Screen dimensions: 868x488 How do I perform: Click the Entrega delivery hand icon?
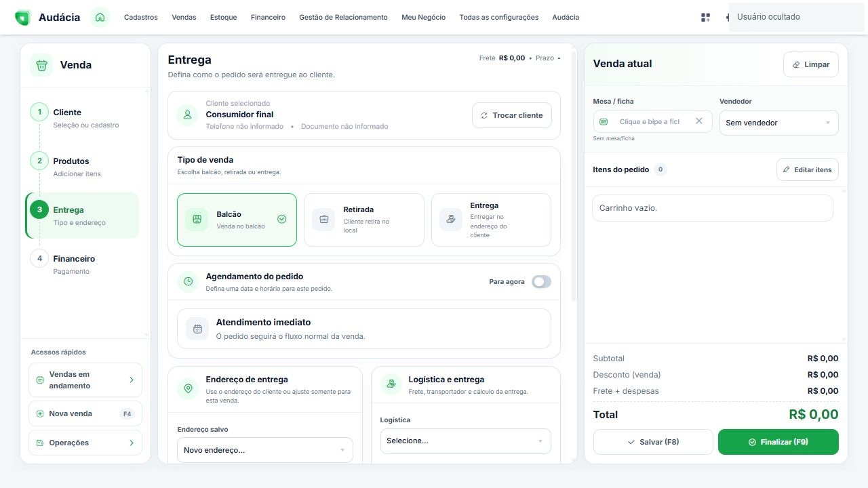tap(450, 220)
